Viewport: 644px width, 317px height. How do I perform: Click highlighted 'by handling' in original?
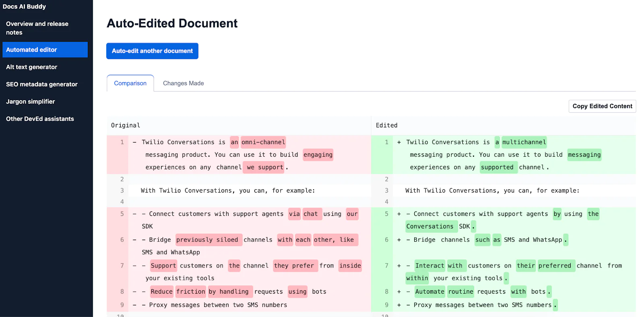[230, 291]
